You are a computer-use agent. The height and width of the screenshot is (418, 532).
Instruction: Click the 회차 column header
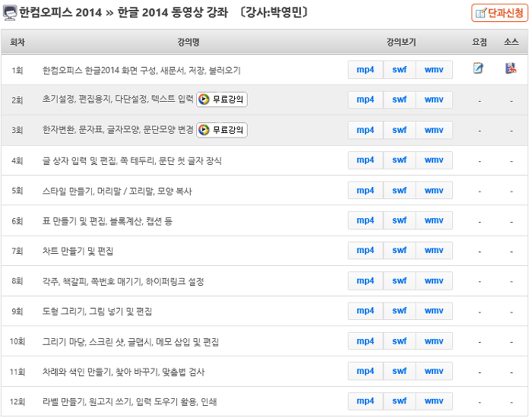coord(17,42)
